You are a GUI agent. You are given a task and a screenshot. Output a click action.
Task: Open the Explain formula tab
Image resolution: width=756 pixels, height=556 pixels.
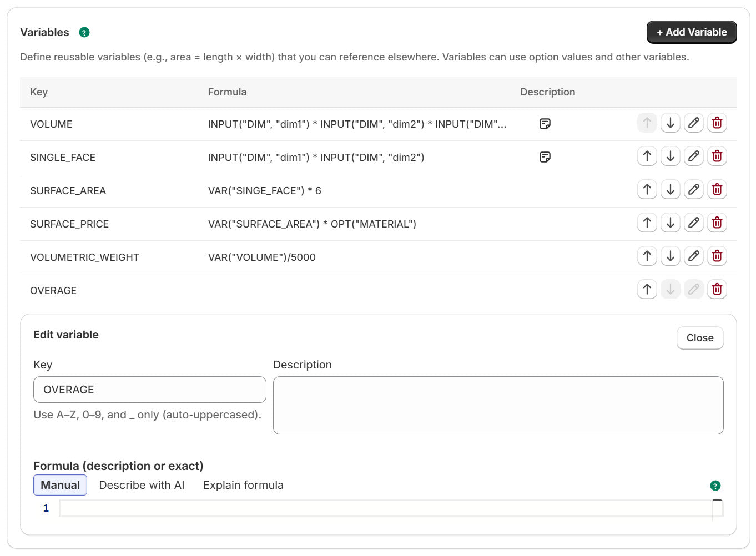coord(243,485)
